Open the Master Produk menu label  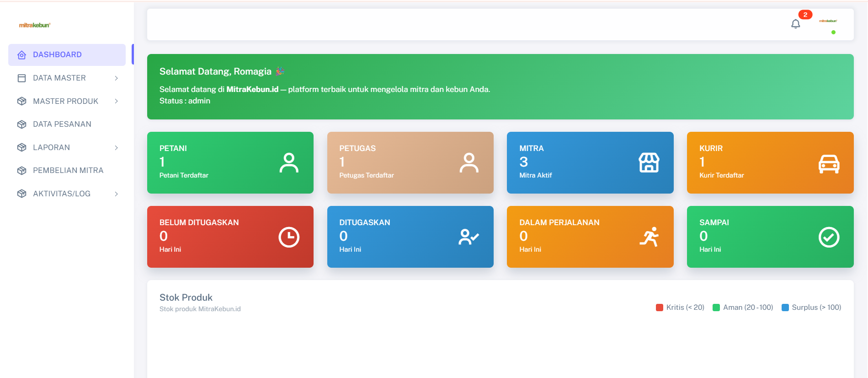coord(65,101)
